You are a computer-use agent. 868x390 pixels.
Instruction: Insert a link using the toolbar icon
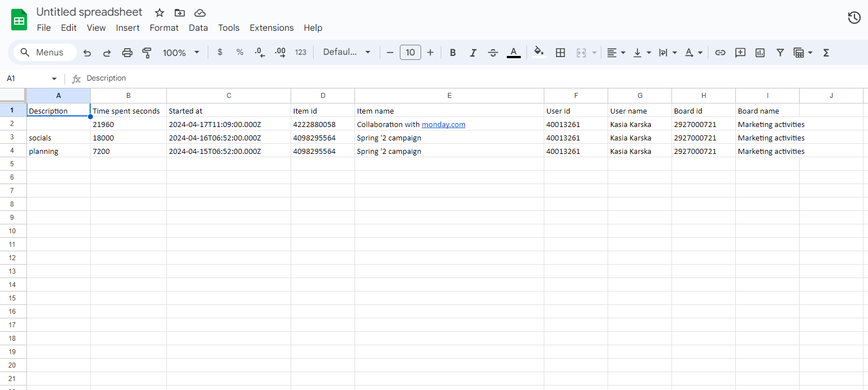pyautogui.click(x=720, y=52)
